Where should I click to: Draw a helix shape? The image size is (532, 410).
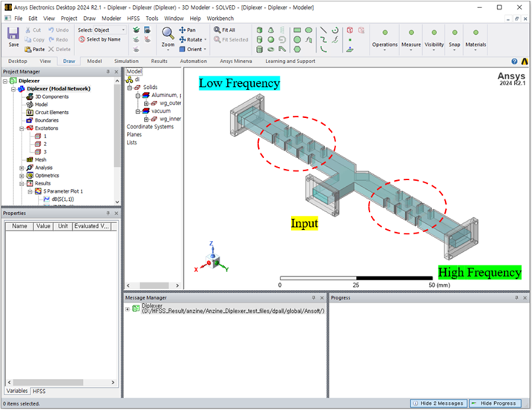coord(282,30)
